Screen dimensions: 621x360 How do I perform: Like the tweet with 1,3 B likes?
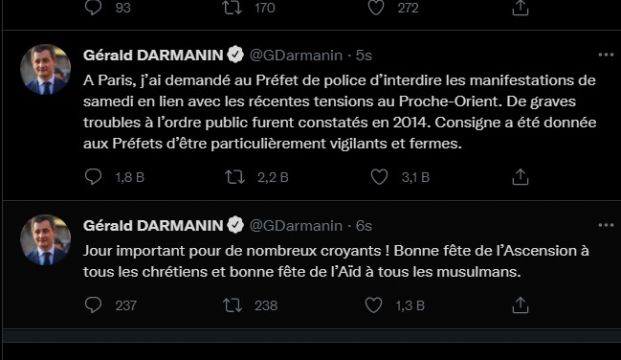(373, 305)
